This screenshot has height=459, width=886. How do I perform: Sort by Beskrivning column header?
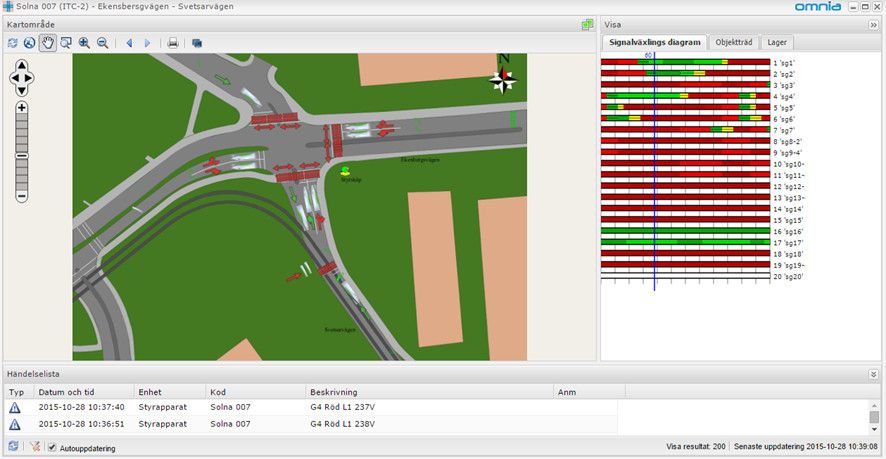tap(429, 392)
